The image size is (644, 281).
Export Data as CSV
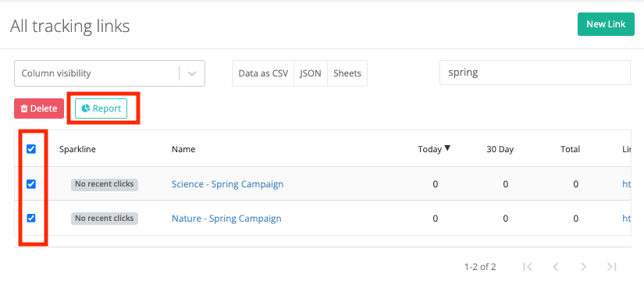(263, 73)
